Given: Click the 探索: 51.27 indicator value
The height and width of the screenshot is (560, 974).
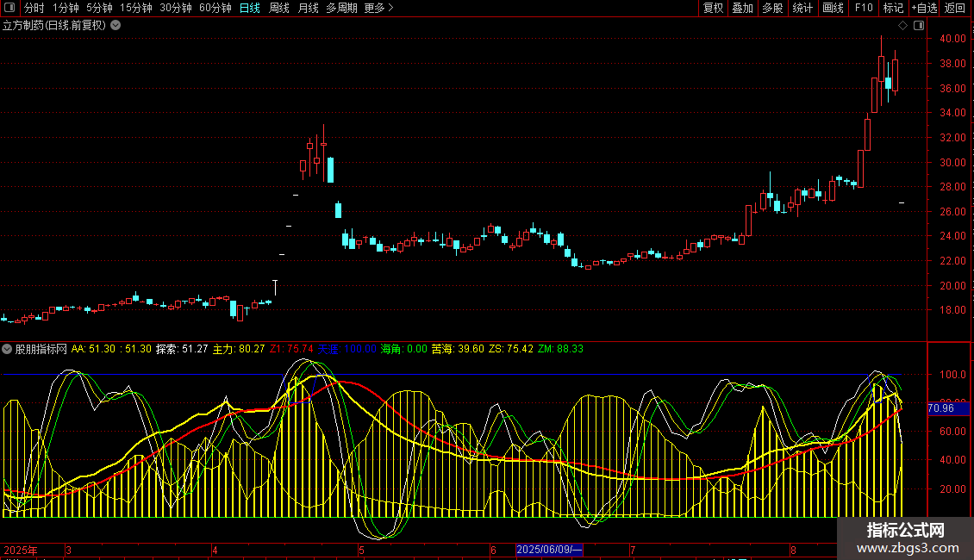Looking at the screenshot, I should pyautogui.click(x=181, y=349).
